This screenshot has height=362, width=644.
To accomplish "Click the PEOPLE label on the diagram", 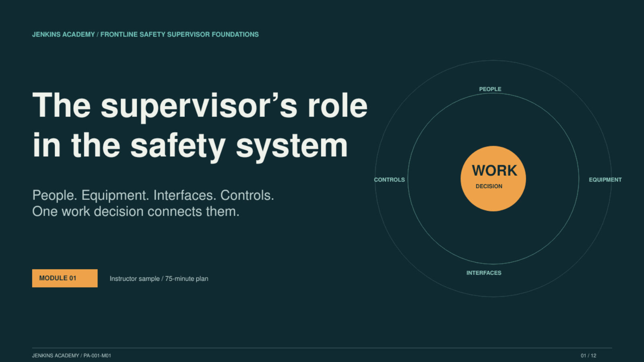I will [x=490, y=89].
